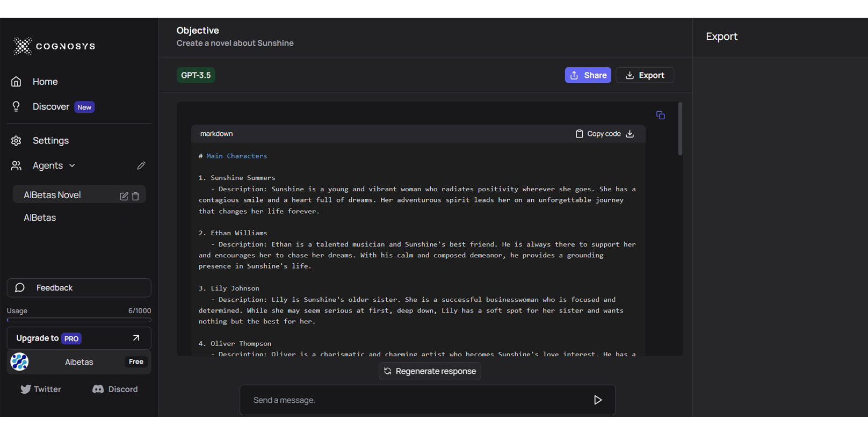Click the Cognosys logo

(54, 46)
